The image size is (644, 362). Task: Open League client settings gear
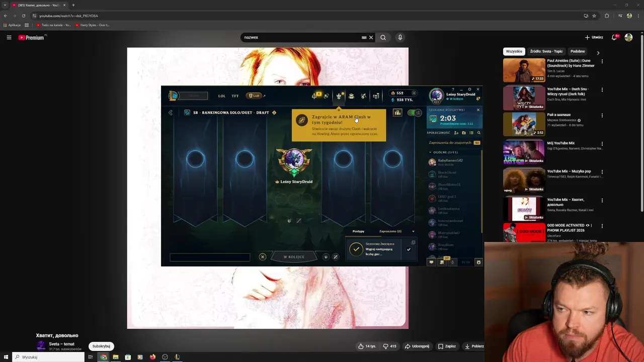(x=469, y=89)
